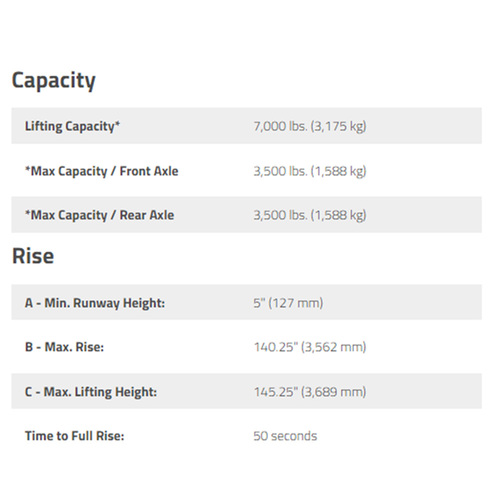Click the rear axle 3,500 lbs. value
The height and width of the screenshot is (500, 500).
point(310,215)
